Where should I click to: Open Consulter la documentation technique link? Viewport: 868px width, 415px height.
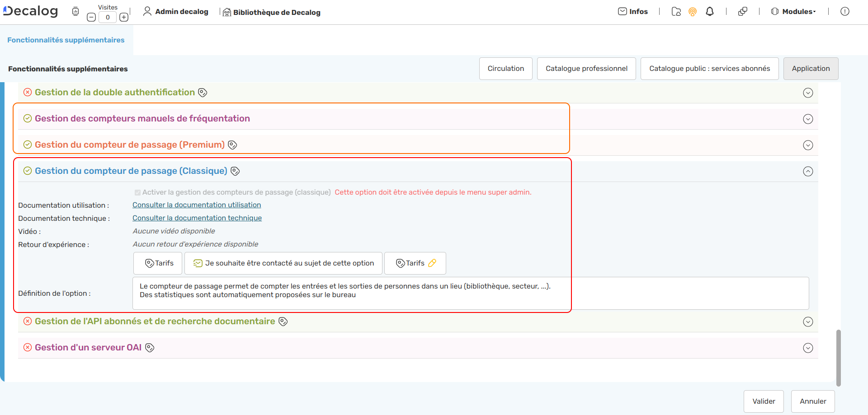197,218
